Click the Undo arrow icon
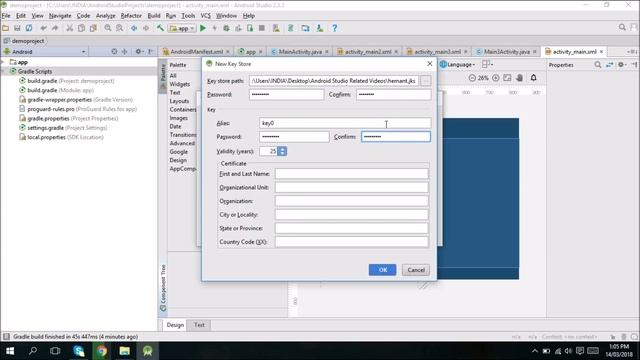The width and height of the screenshot is (640, 360). pos(43,28)
